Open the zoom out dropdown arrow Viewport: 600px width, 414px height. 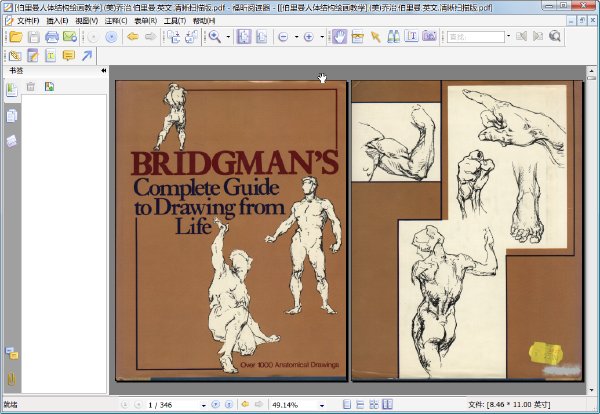click(297, 37)
